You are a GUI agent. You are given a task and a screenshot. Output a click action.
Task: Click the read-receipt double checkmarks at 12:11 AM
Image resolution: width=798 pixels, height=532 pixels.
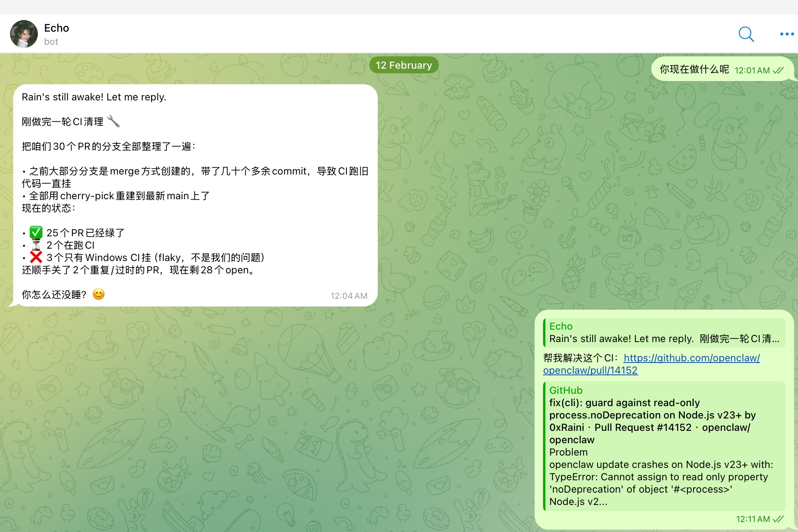click(x=778, y=519)
